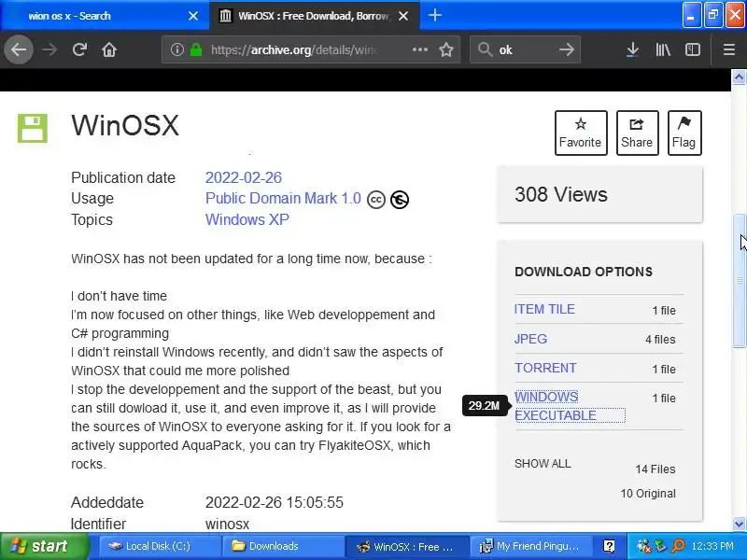Click the help question mark taskbar icon

click(609, 546)
